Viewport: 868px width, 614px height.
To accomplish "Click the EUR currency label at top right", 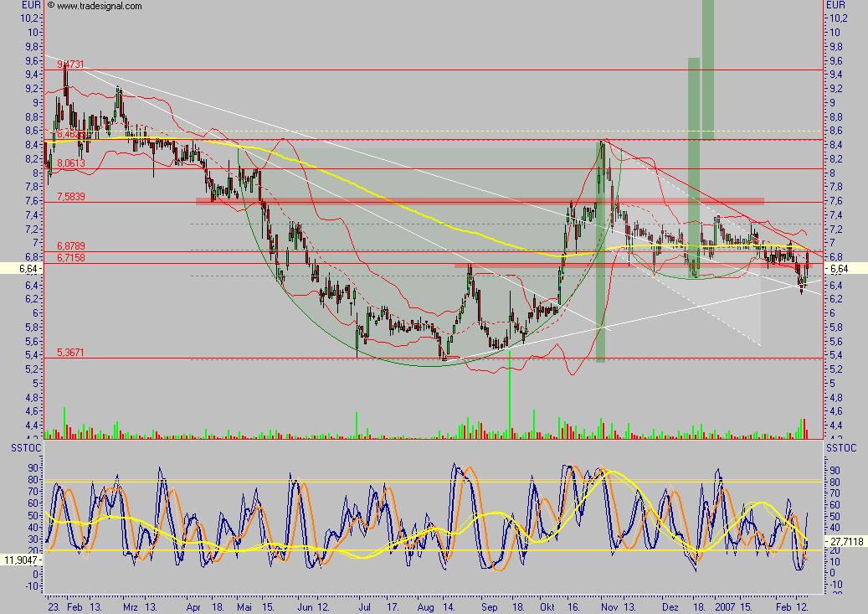I will [836, 5].
